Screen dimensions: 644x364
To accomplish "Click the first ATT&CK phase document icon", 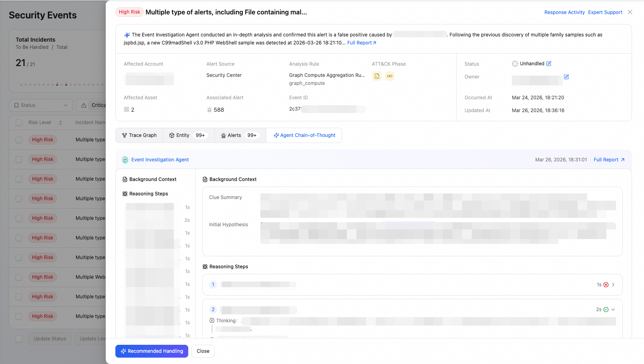I will click(377, 76).
